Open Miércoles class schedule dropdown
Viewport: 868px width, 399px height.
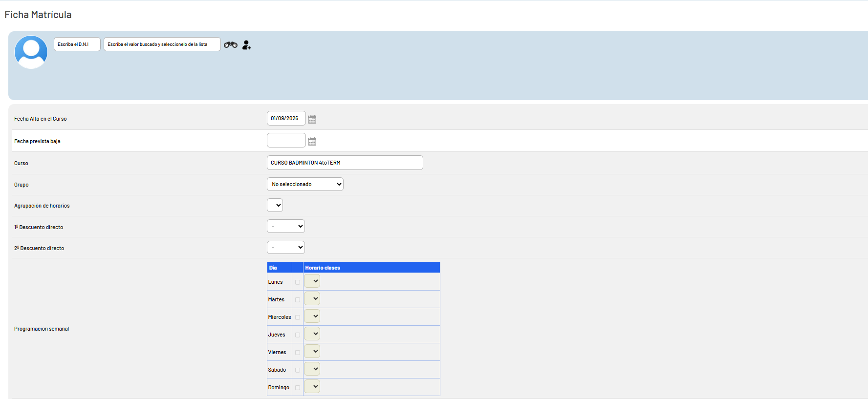tap(312, 316)
